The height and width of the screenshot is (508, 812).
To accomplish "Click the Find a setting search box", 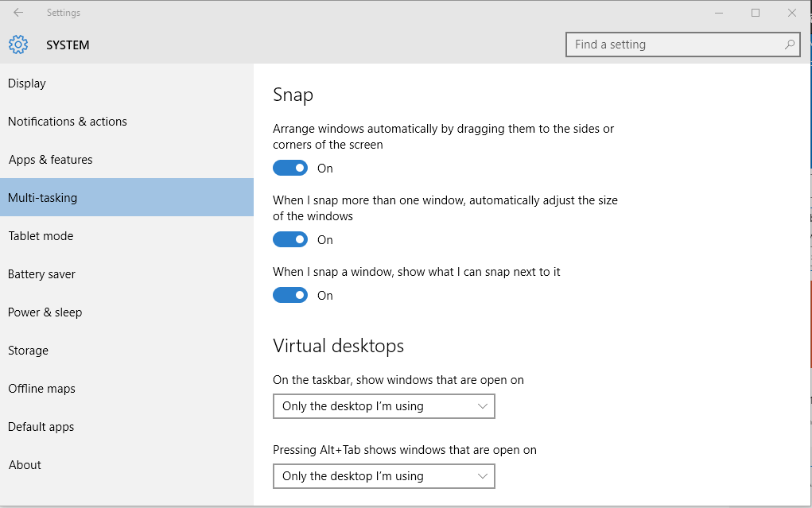I will (x=676, y=45).
